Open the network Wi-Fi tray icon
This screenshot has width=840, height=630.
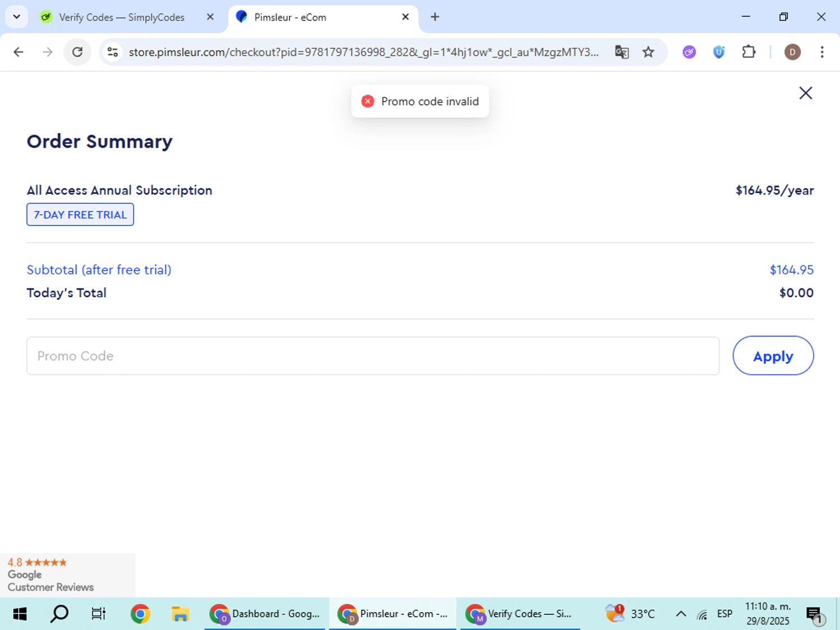[702, 614]
